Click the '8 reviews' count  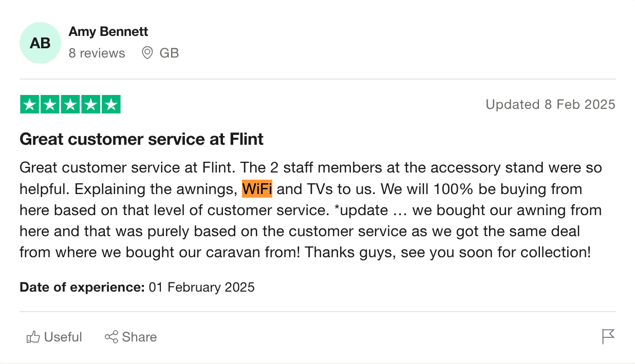pyautogui.click(x=97, y=53)
